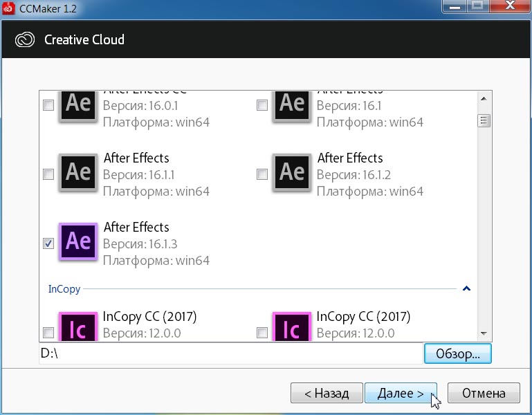Image resolution: width=532 pixels, height=415 pixels.
Task: Uncheck After Effects version 16.1.3 checkbox
Action: coord(48,243)
